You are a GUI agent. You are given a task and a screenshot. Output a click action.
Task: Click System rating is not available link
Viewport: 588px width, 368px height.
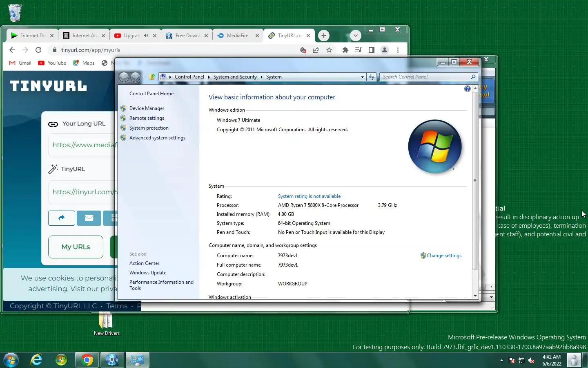309,196
